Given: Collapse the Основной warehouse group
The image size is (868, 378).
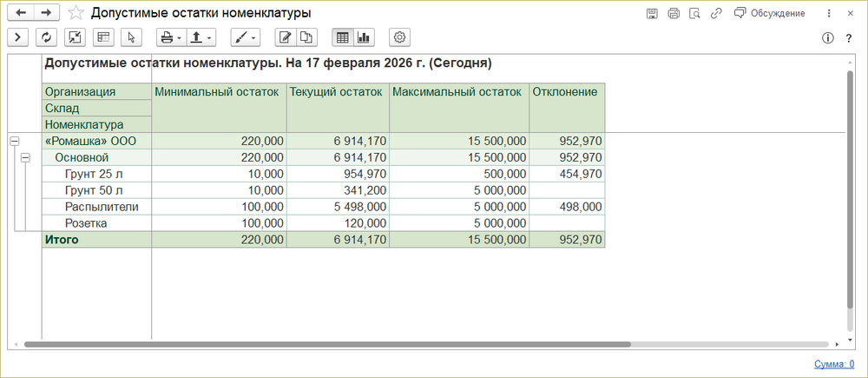Looking at the screenshot, I should (x=25, y=158).
